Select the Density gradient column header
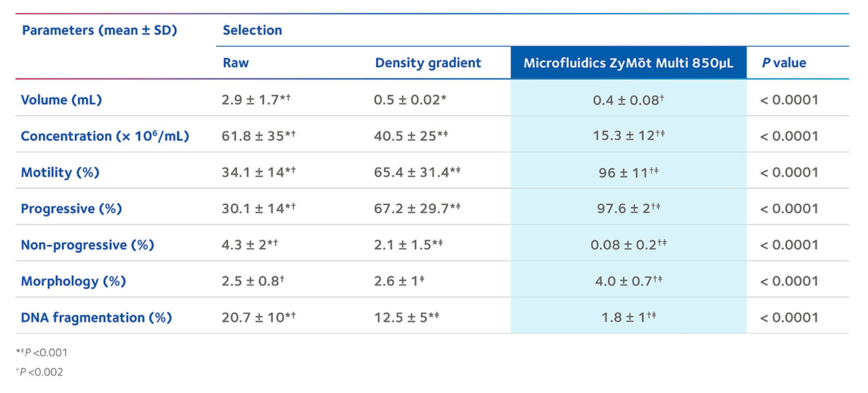Viewport: 868px width, 393px height. tap(428, 63)
